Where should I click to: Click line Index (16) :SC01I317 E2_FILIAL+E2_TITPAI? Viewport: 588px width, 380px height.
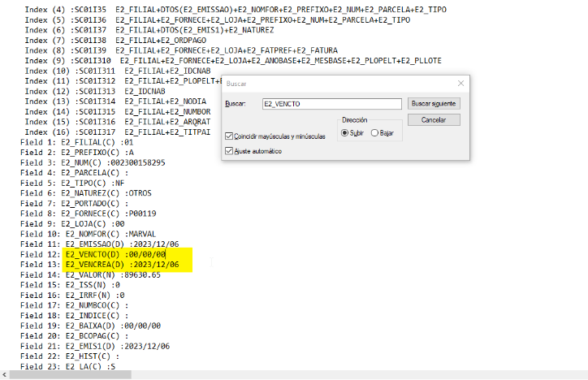118,132
